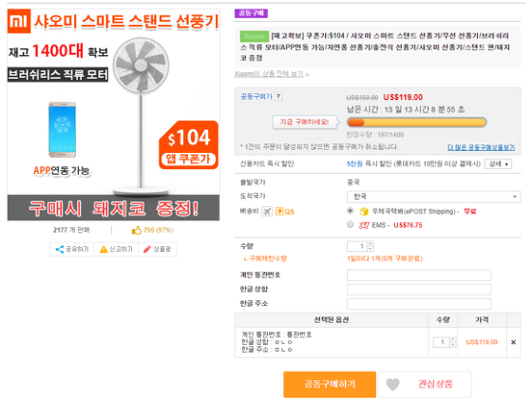532x401 pixels.
Task: Click the US$119.00 group-buy price
Action: click(403, 97)
